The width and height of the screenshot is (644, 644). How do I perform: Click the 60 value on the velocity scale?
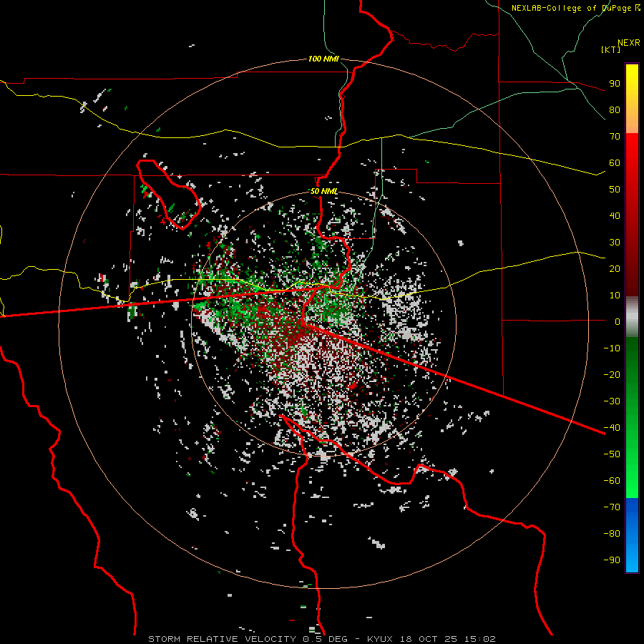tap(615, 163)
